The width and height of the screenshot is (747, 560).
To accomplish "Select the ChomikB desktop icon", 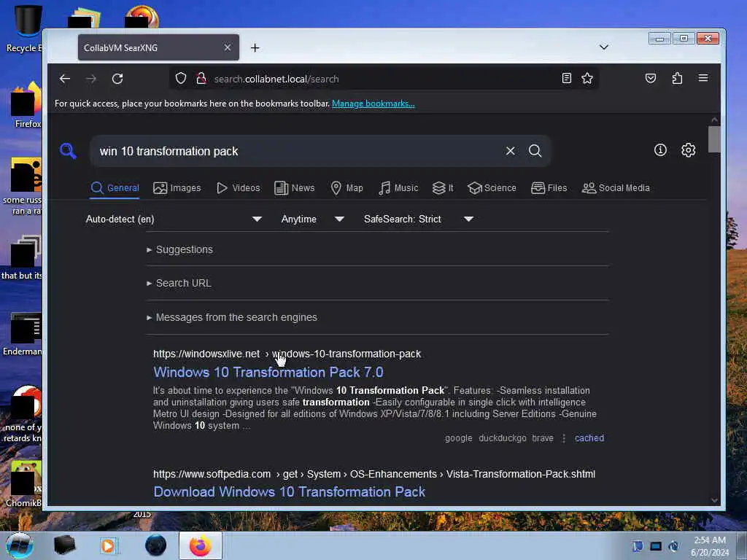I will click(24, 484).
